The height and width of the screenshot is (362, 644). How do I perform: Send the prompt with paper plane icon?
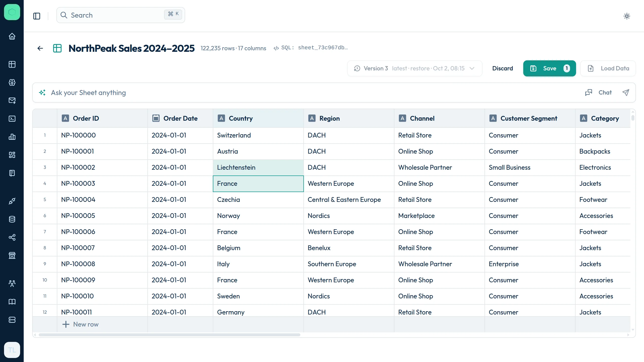(x=626, y=93)
